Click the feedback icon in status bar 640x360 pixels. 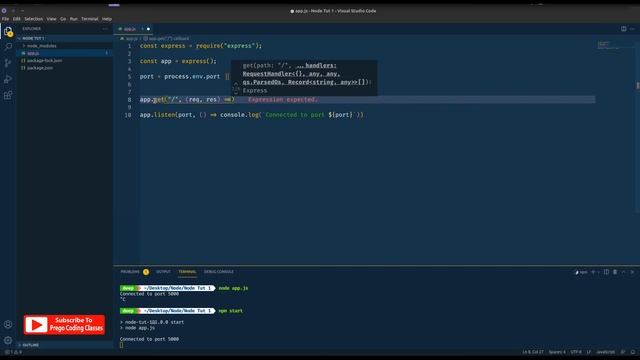point(623,352)
